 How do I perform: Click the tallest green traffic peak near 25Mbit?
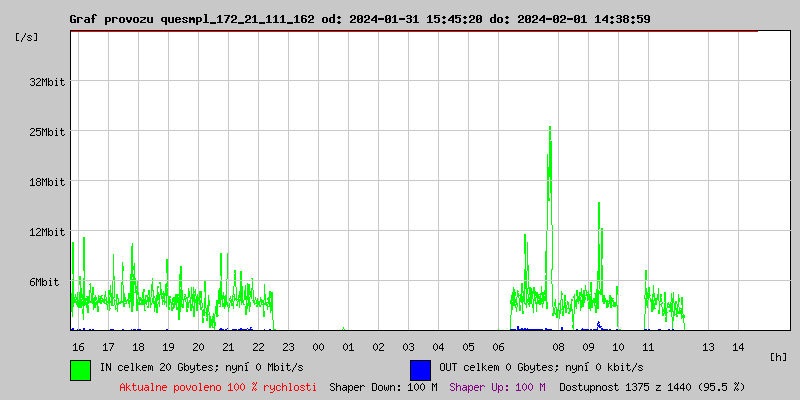[549, 130]
